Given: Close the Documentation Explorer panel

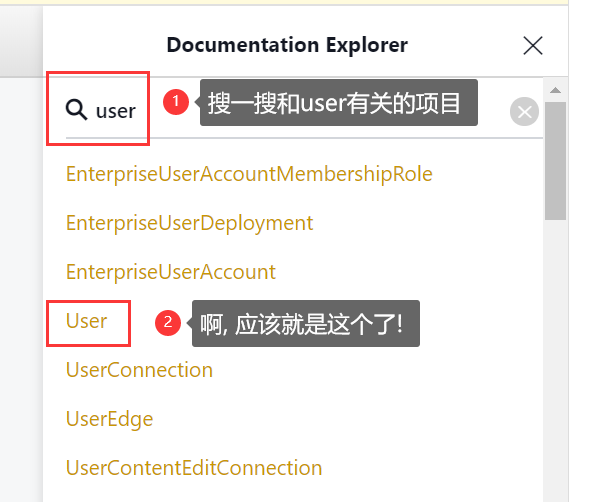Looking at the screenshot, I should [533, 46].
